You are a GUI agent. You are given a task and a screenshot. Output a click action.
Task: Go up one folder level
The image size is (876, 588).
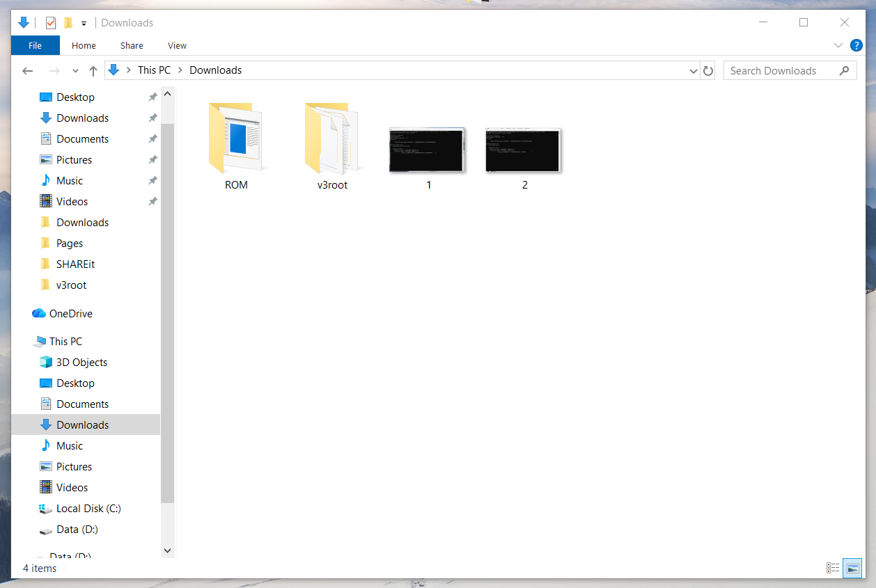[93, 71]
